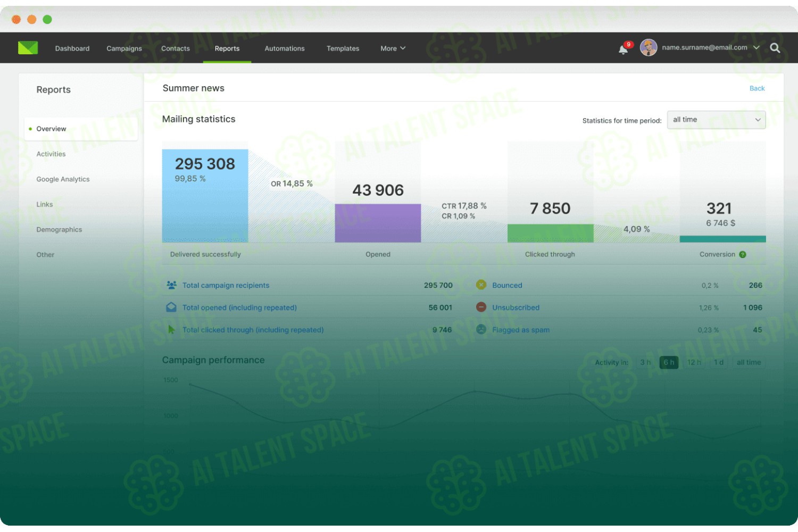The width and height of the screenshot is (798, 532).
Task: Open the Bounced link
Action: click(x=507, y=285)
